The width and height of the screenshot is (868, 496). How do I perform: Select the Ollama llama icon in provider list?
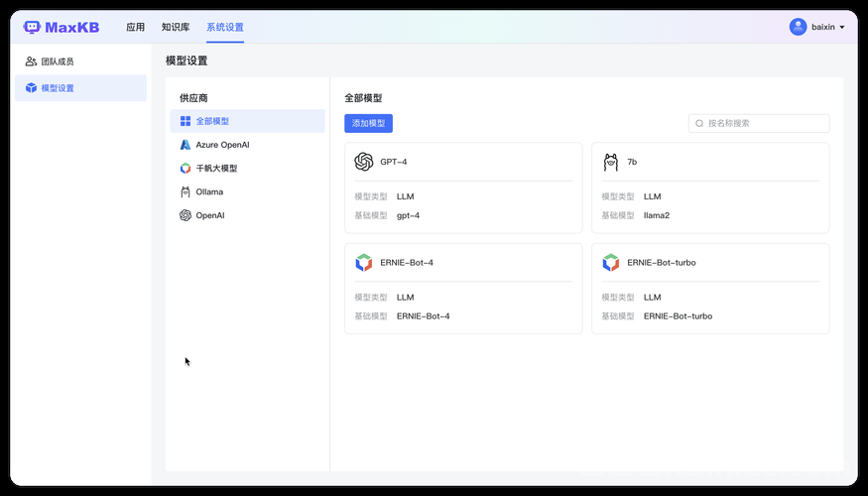(x=186, y=191)
